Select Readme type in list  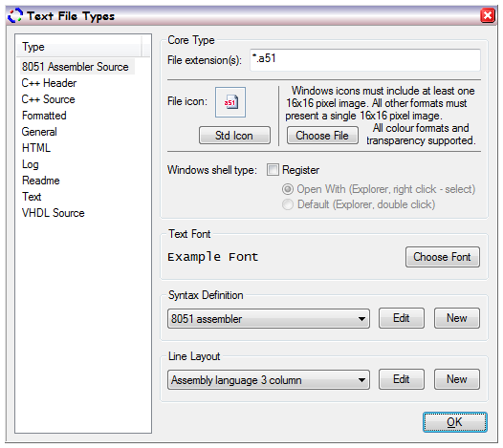(x=41, y=181)
